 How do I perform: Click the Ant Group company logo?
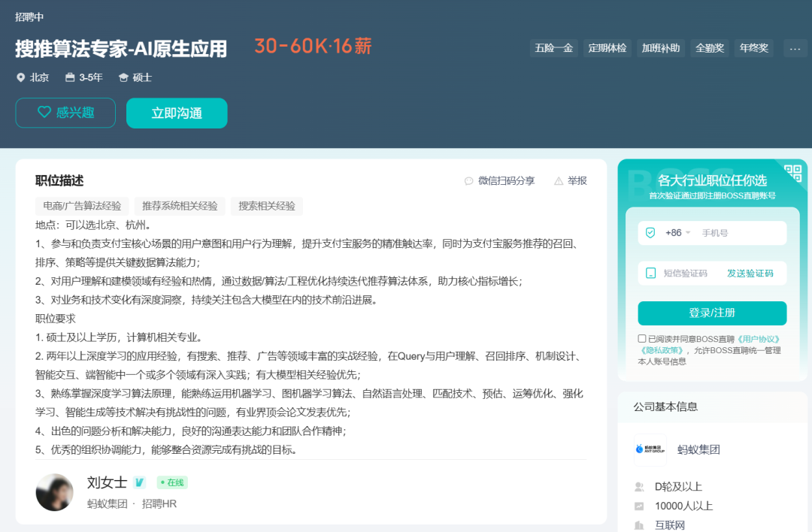click(x=650, y=449)
